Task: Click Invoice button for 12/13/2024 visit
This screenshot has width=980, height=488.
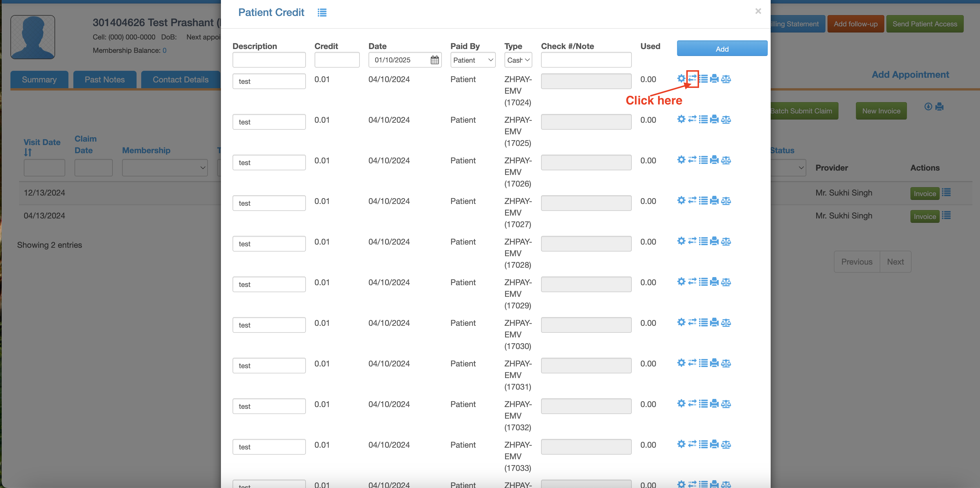Action: [925, 194]
